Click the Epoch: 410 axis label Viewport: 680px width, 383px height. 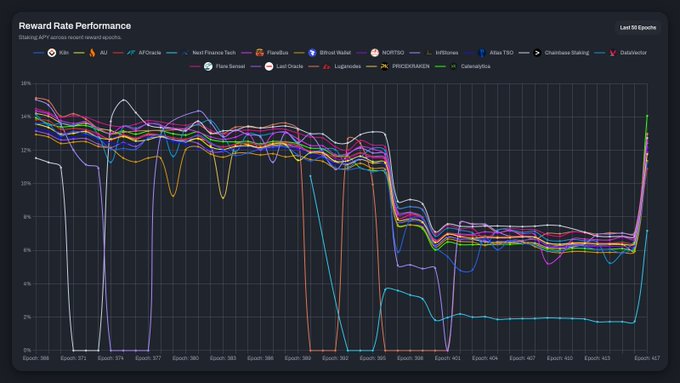[x=560, y=358]
